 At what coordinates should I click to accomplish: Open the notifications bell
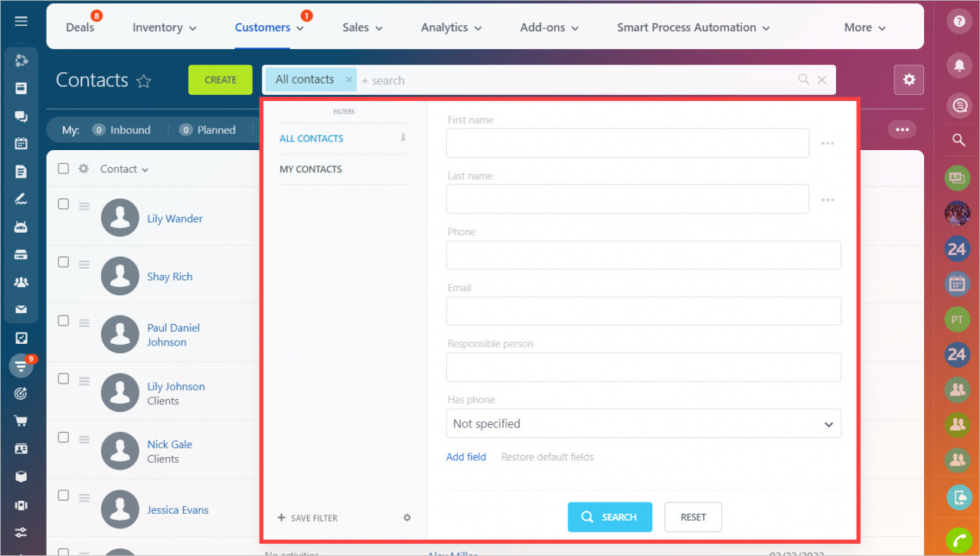(959, 65)
